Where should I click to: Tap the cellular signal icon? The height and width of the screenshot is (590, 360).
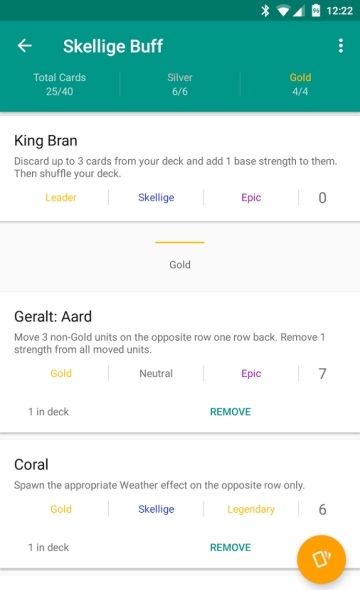click(299, 11)
